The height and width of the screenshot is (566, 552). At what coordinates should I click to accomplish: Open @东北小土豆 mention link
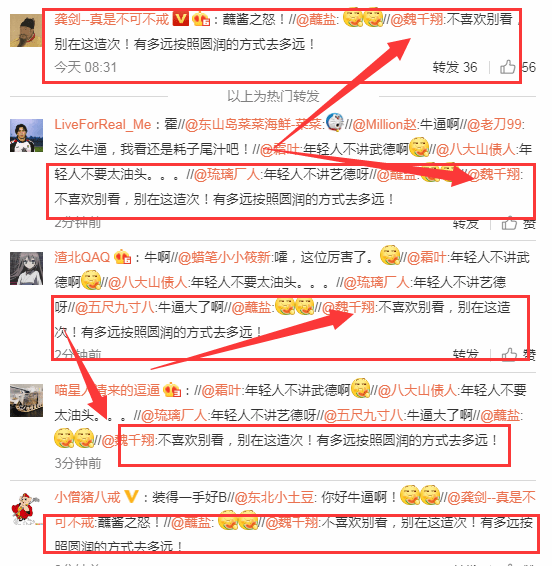coord(274,497)
